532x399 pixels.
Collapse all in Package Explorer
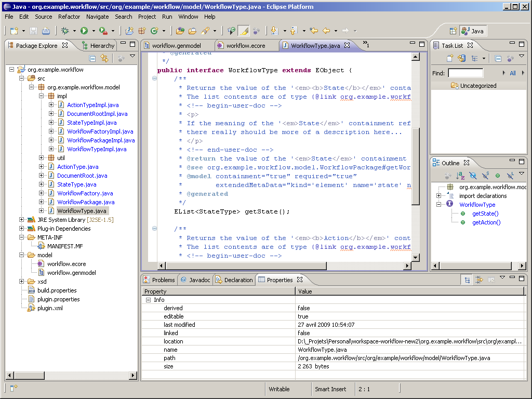click(92, 59)
